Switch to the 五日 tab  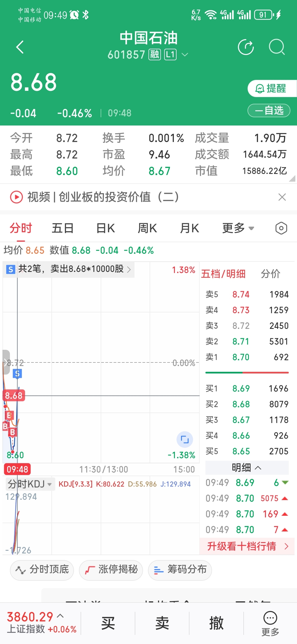click(x=63, y=228)
